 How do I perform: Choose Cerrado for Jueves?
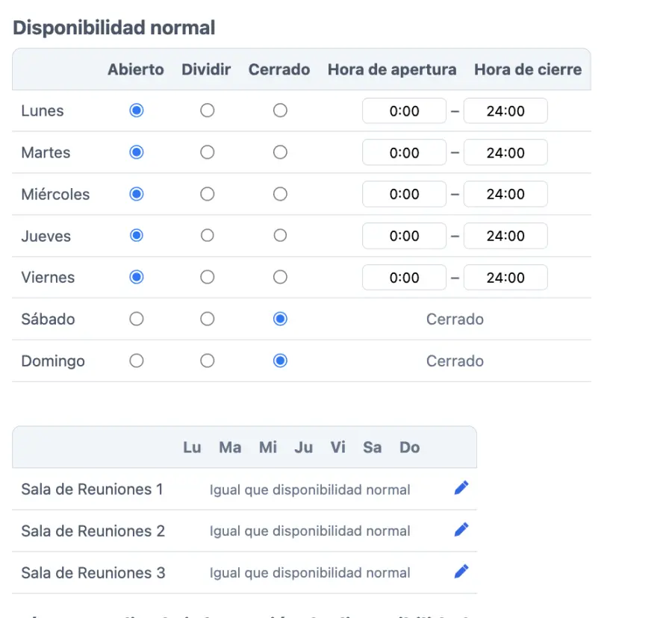tap(280, 235)
